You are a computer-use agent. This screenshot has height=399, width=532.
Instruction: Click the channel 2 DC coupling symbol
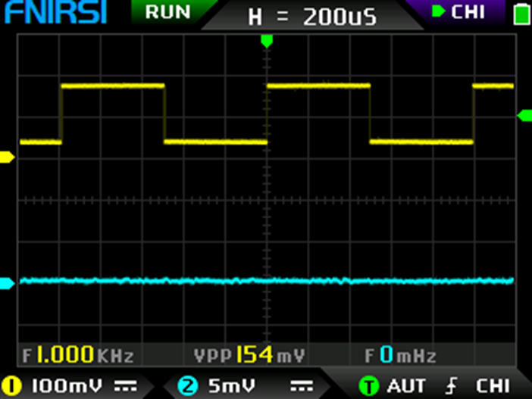(302, 385)
